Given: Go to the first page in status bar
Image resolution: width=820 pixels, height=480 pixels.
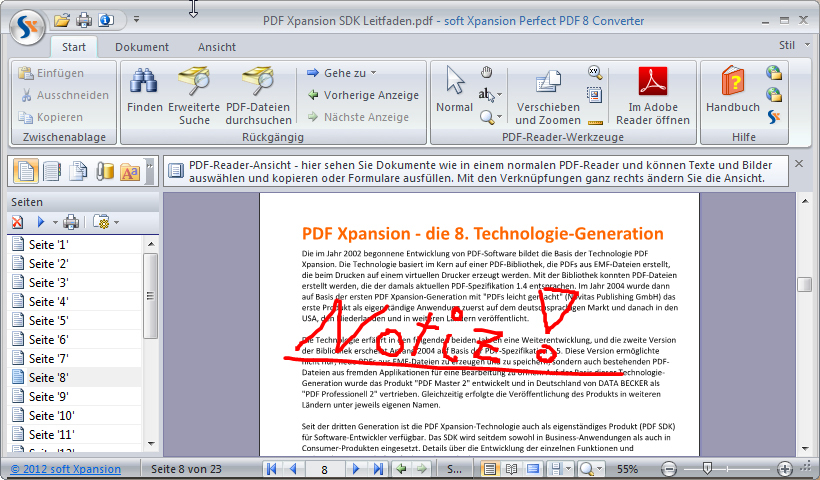Looking at the screenshot, I should tap(271, 468).
